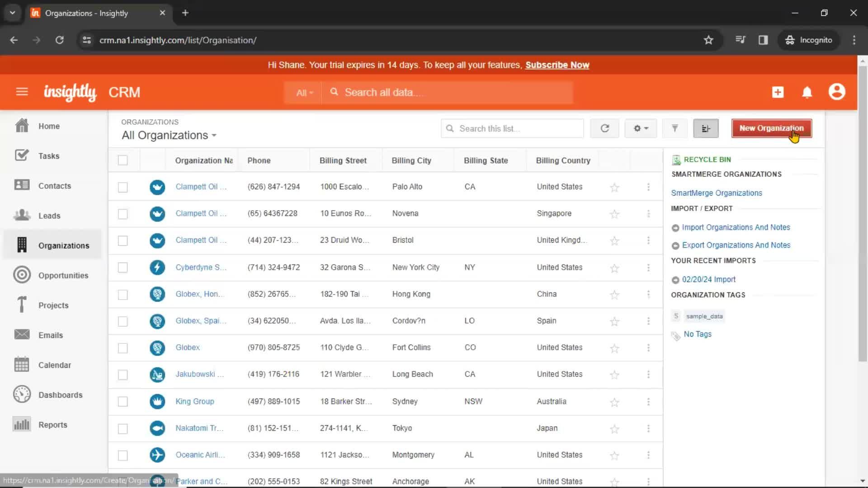This screenshot has width=868, height=488.
Task: Open the browser side panel
Action: (x=763, y=40)
